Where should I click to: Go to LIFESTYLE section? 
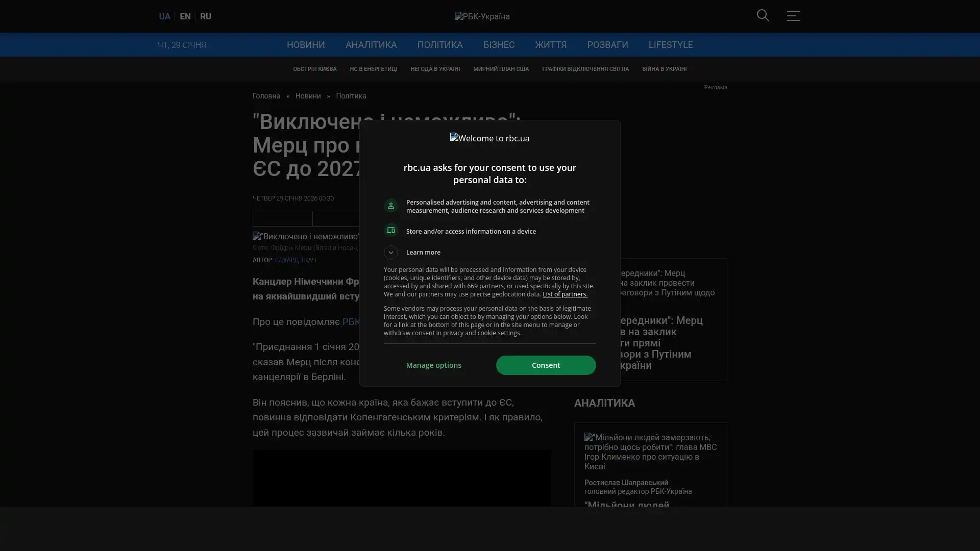670,45
